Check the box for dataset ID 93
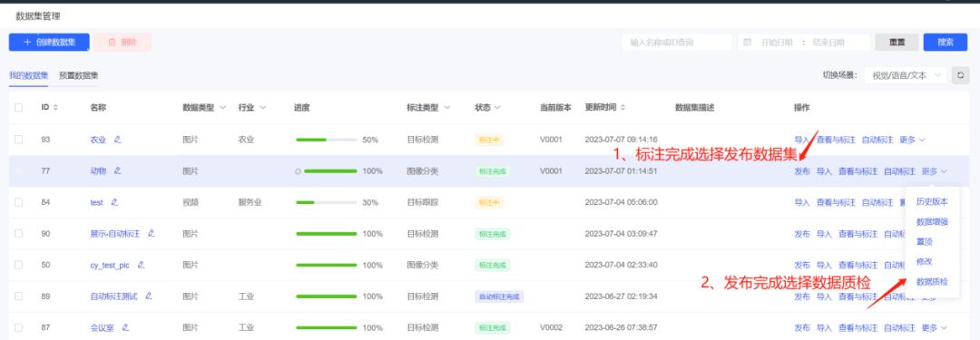 [18, 140]
